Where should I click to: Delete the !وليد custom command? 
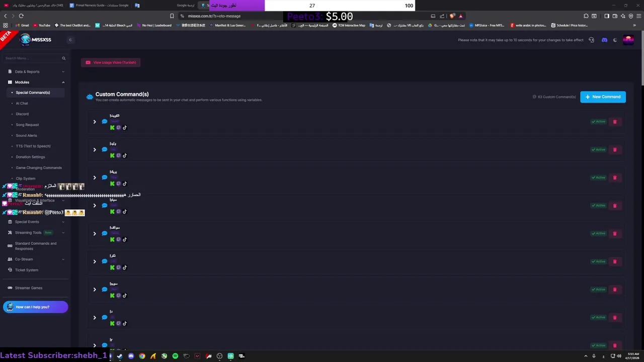pyautogui.click(x=615, y=150)
